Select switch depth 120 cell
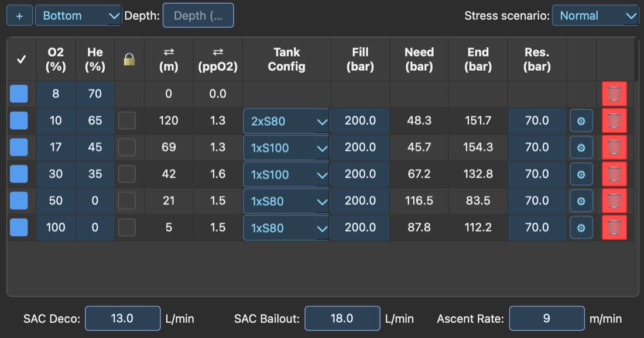This screenshot has width=644, height=338. (x=169, y=120)
